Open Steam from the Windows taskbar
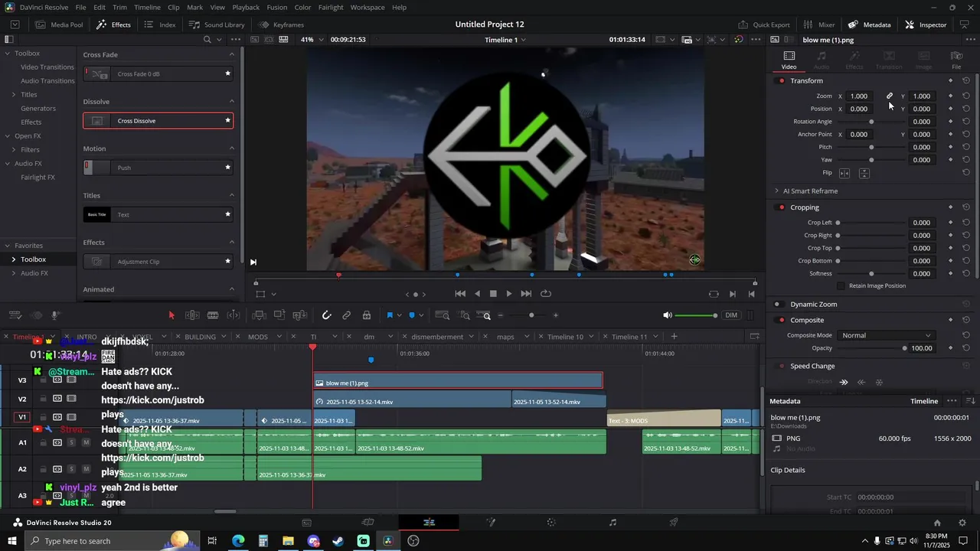The image size is (980, 551). [338, 541]
